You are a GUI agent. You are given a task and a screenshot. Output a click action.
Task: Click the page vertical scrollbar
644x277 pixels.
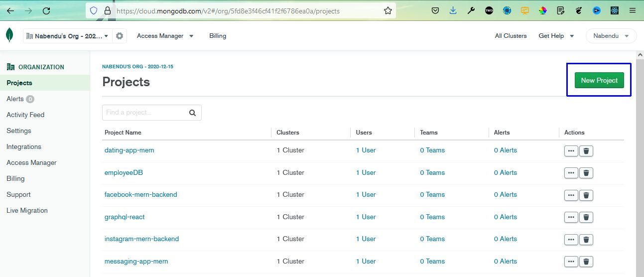click(640, 164)
